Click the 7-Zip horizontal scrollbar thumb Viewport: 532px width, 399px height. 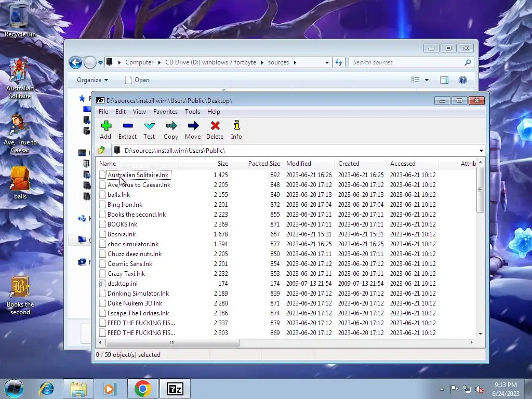tap(172, 343)
